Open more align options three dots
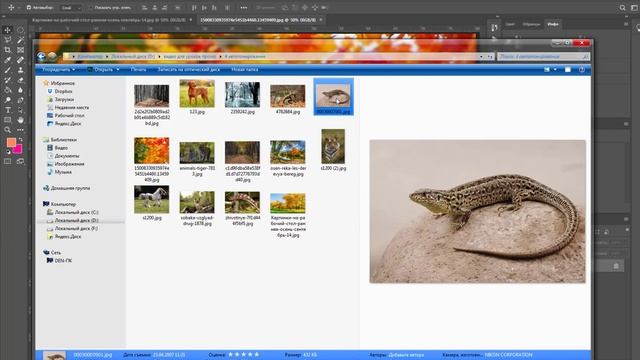 pyautogui.click(x=244, y=7)
